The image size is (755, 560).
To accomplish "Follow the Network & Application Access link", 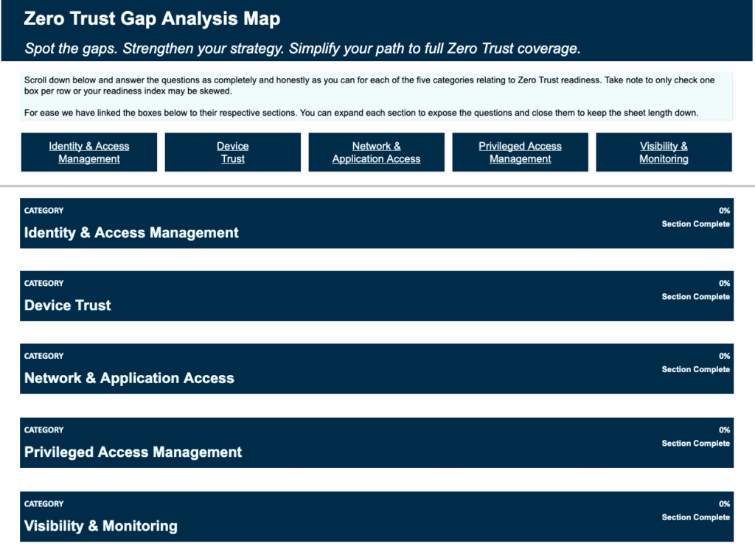I will tap(376, 153).
